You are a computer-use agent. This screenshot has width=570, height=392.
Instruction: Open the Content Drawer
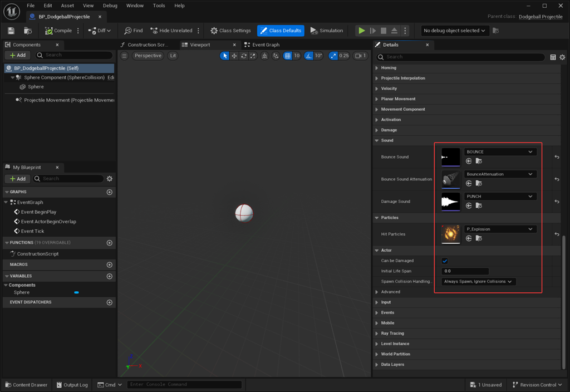coord(26,385)
